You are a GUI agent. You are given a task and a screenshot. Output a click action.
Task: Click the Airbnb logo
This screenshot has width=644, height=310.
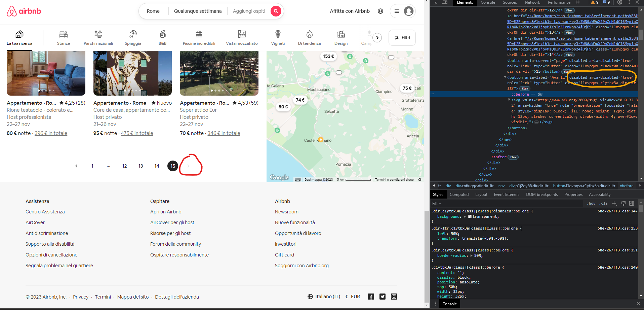(24, 11)
